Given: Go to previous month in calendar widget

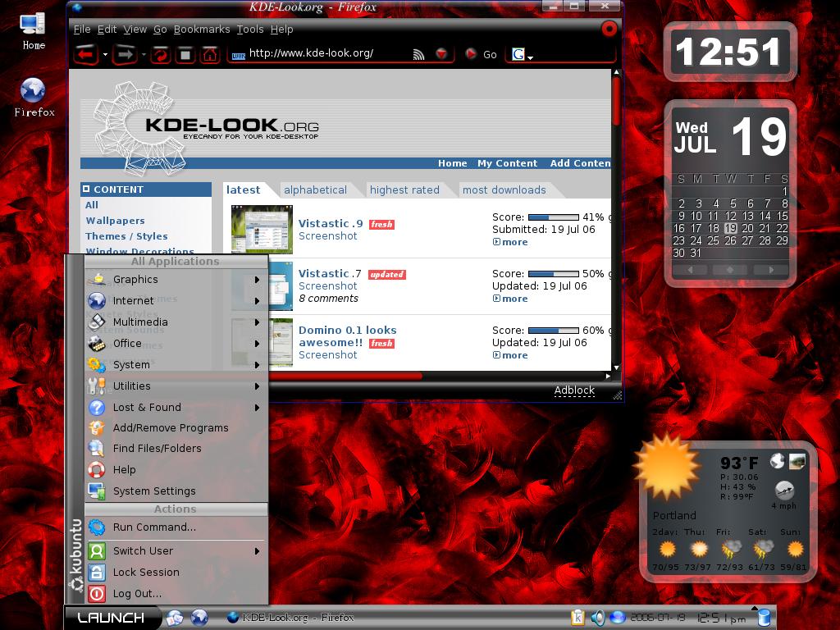Looking at the screenshot, I should coord(691,270).
